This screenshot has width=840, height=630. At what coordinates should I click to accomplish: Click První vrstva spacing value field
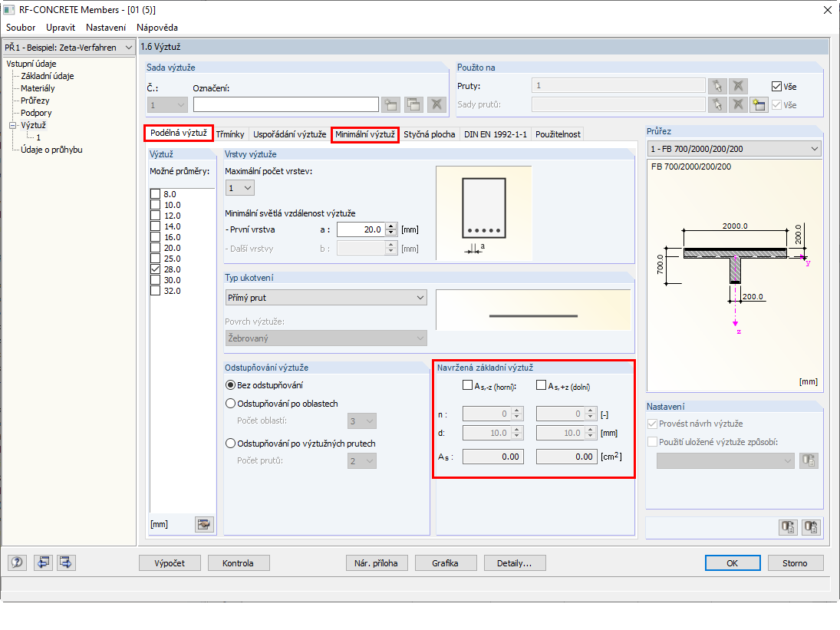tap(361, 229)
